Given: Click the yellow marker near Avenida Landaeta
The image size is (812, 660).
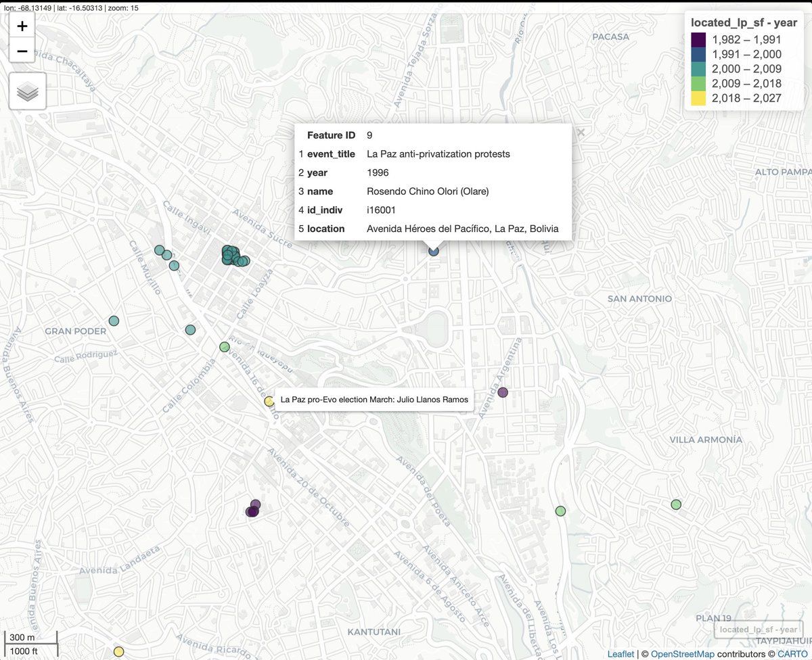Looking at the screenshot, I should 118,651.
